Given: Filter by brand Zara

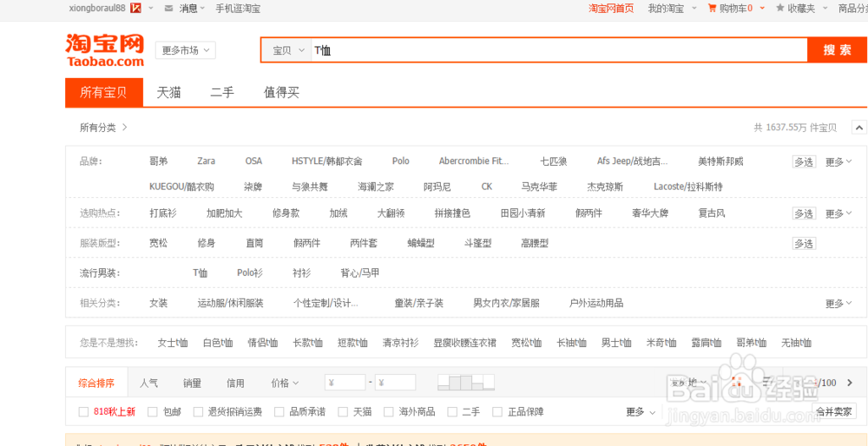Looking at the screenshot, I should click(207, 161).
